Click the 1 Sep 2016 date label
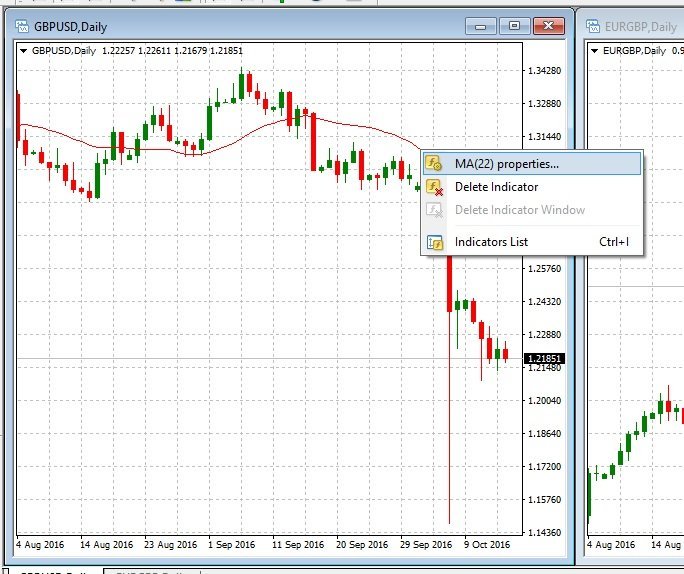Image resolution: width=684 pixels, height=574 pixels. pyautogui.click(x=231, y=545)
